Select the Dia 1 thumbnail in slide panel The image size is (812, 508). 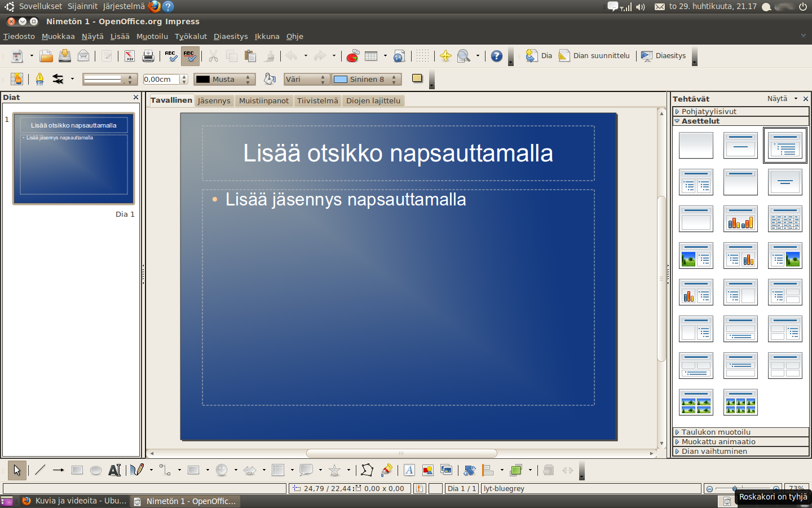(74, 159)
